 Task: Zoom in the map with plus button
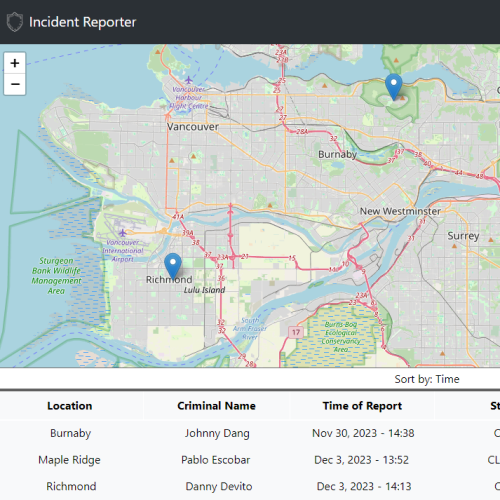(x=15, y=63)
